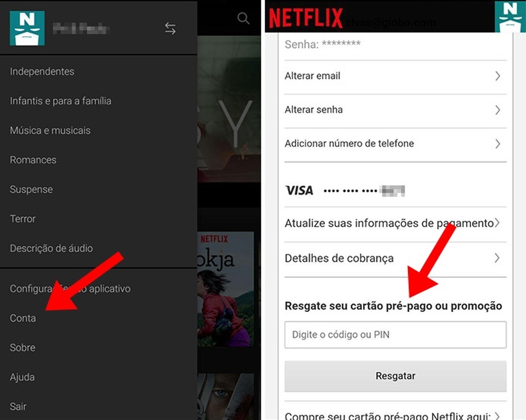This screenshot has width=526, height=420.
Task: Tap the profile avatar on the account page
Action: (510, 17)
